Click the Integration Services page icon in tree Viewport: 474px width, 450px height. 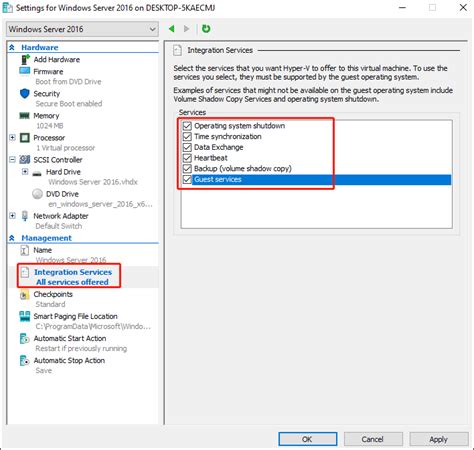[25, 272]
